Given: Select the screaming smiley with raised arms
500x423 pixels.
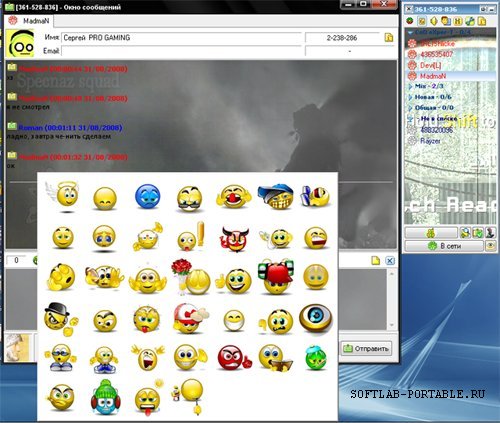Looking at the screenshot, I should tap(147, 357).
